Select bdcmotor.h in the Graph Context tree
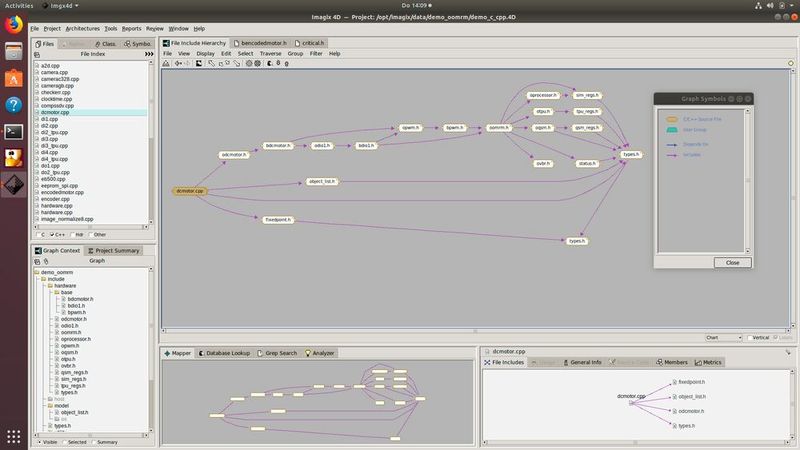The image size is (800, 450). (x=80, y=299)
